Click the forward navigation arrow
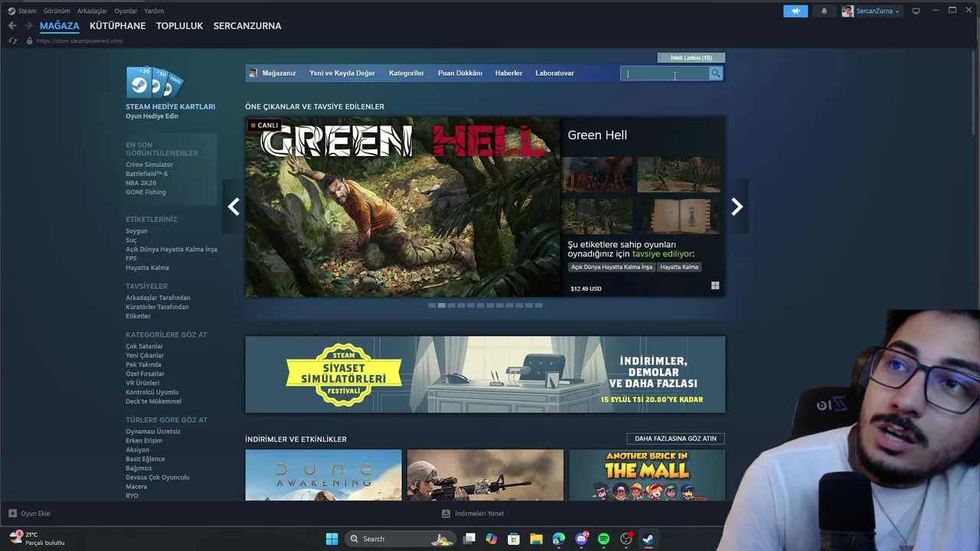This screenshot has width=980, height=551. [x=28, y=25]
